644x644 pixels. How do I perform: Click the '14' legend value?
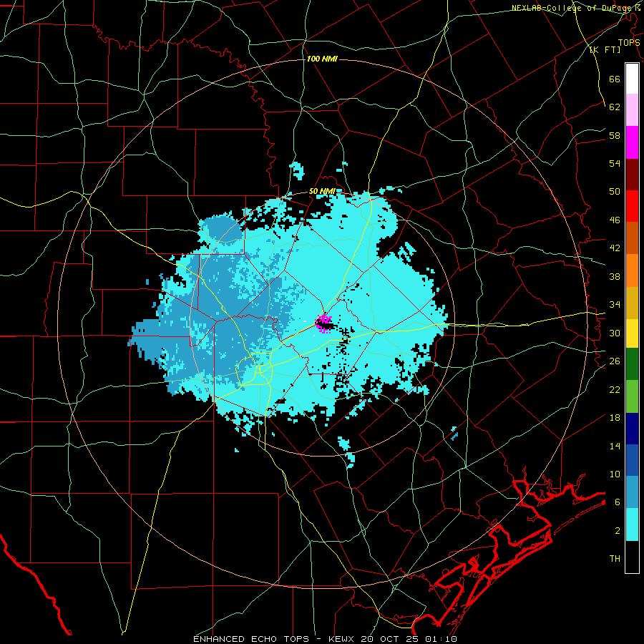[x=615, y=446]
